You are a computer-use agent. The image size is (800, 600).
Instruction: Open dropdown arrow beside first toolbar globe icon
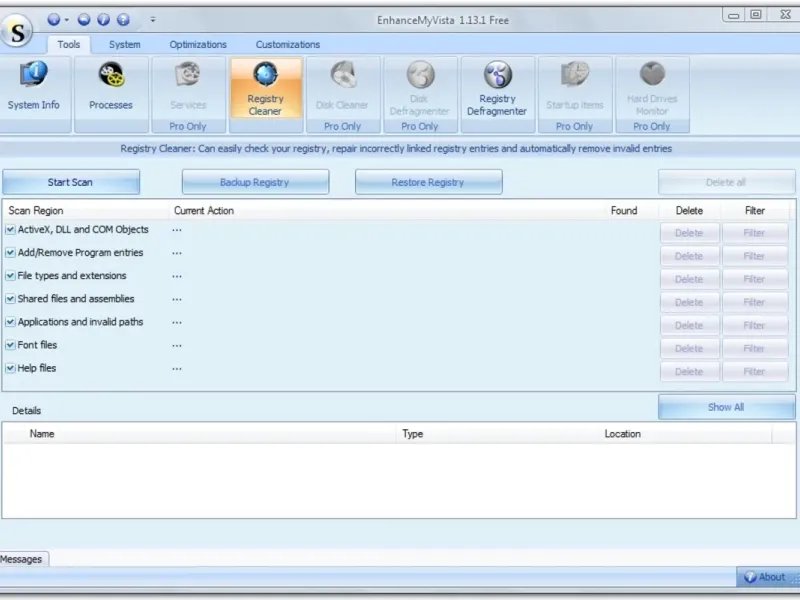click(67, 19)
